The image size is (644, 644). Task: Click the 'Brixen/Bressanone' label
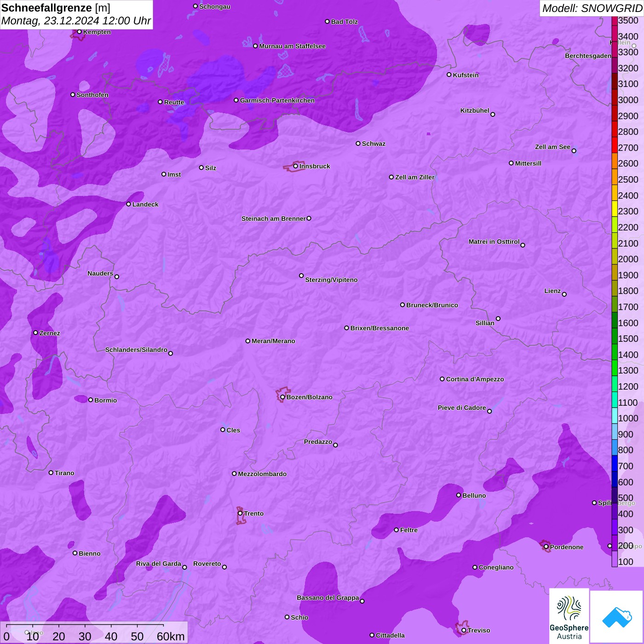(x=379, y=328)
